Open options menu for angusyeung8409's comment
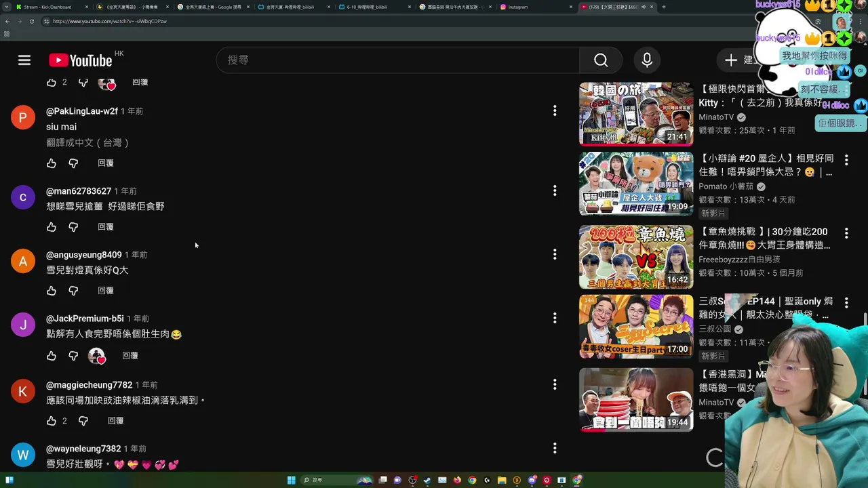The image size is (868, 488). tap(555, 254)
